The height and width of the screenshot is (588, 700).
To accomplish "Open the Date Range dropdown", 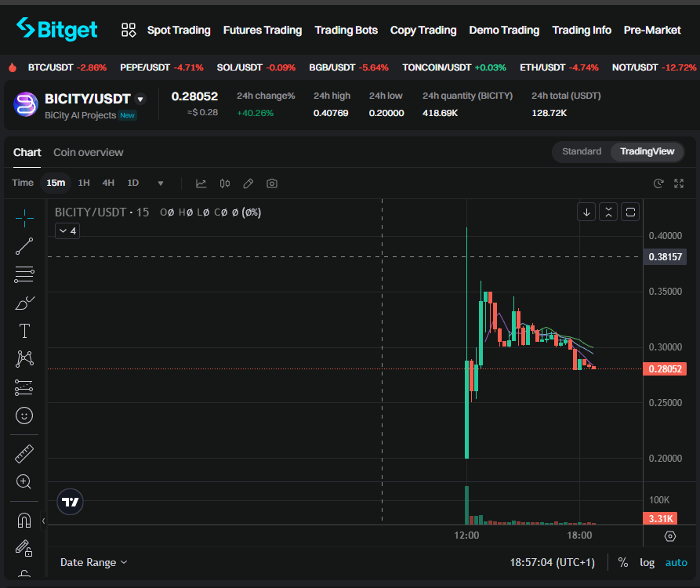I will (94, 563).
